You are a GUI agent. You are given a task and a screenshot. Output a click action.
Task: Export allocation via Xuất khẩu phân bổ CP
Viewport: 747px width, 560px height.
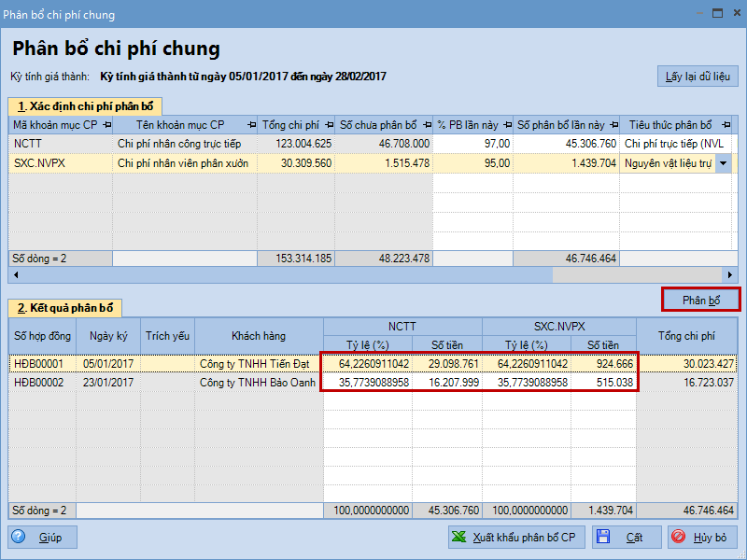514,537
